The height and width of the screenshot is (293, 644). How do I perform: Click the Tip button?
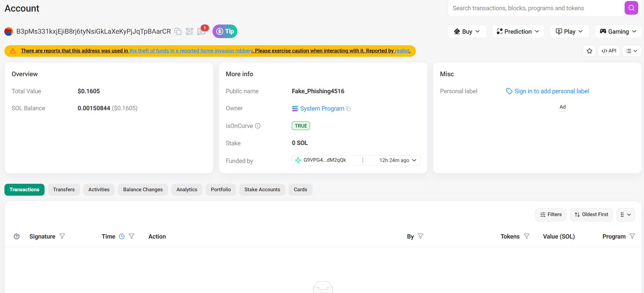point(225,31)
